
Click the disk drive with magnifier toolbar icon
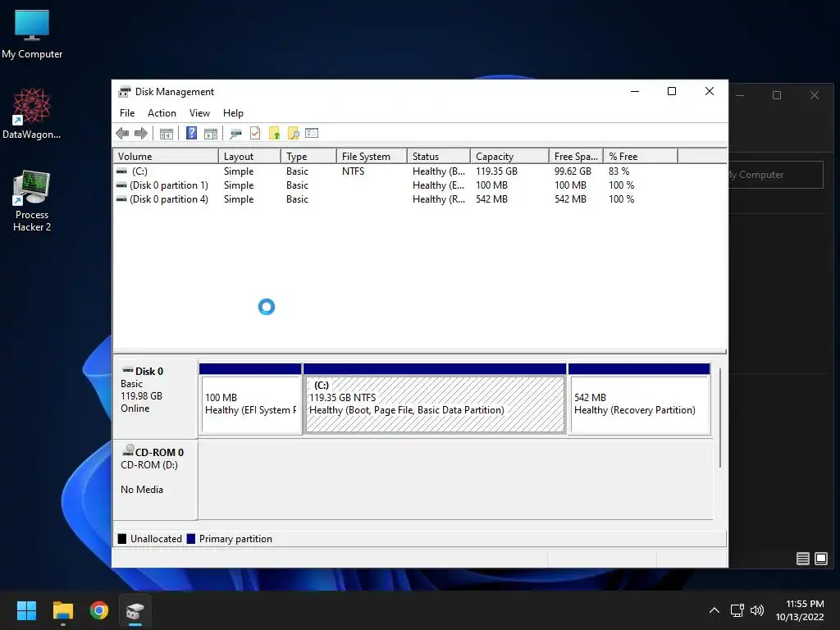pos(235,134)
